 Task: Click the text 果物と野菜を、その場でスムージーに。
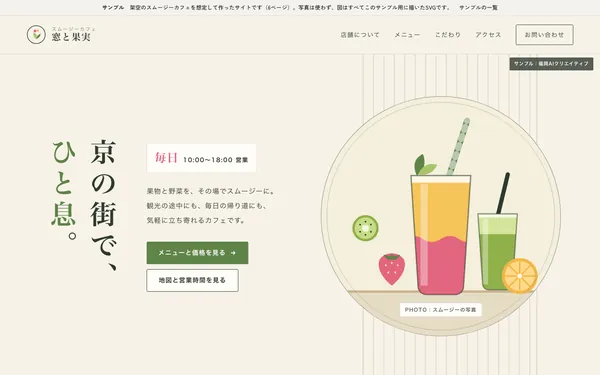211,191
